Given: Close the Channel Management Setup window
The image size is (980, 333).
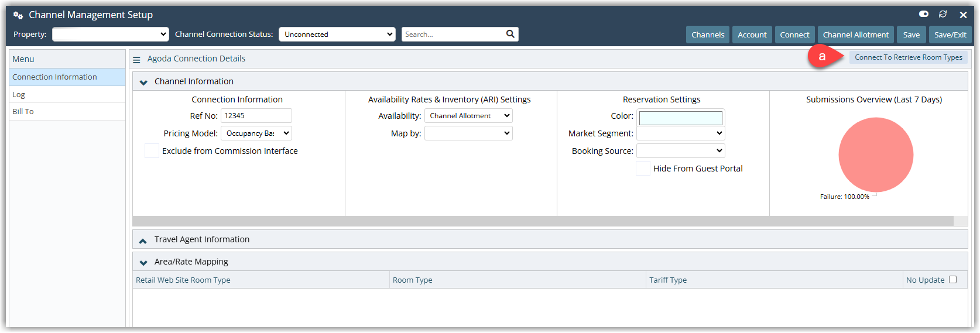Looking at the screenshot, I should point(963,15).
